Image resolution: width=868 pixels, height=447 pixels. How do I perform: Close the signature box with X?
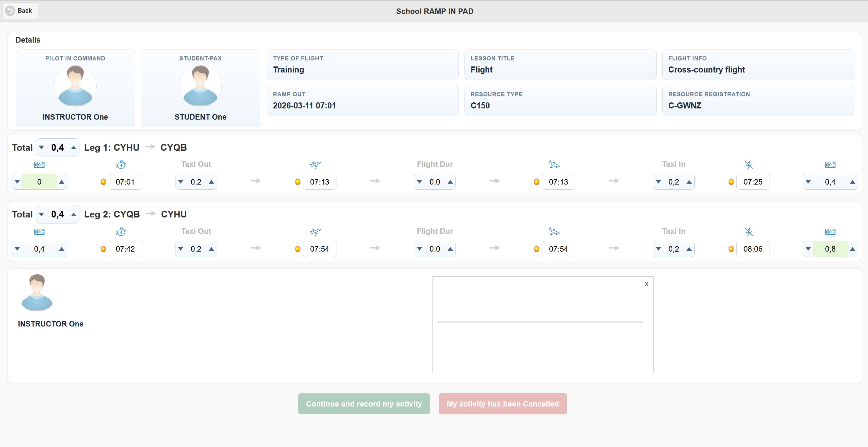click(646, 284)
